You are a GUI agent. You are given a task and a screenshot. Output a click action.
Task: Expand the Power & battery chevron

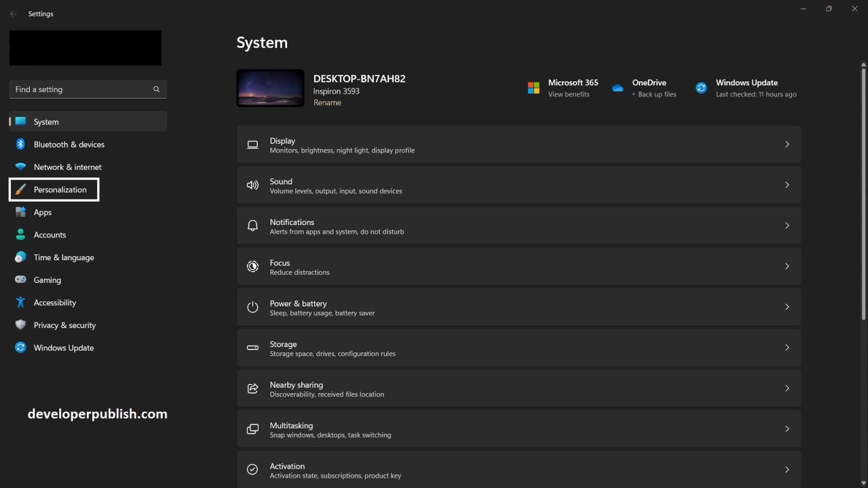tap(787, 307)
